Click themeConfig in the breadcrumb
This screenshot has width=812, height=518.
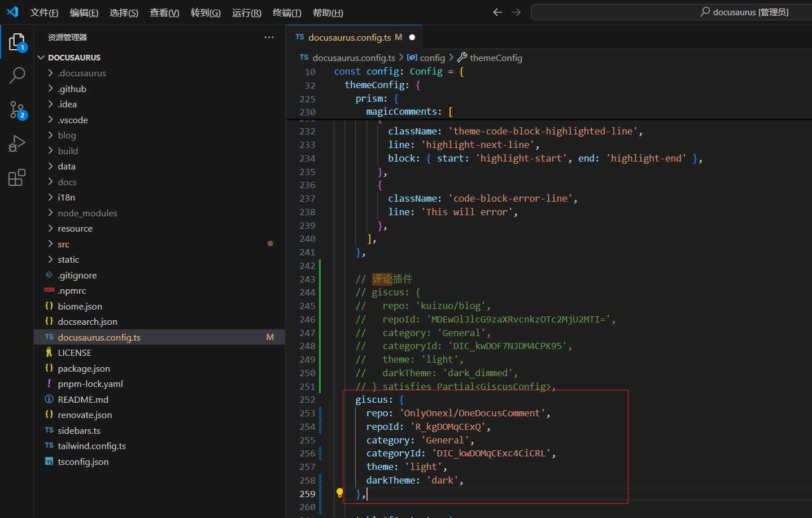496,58
